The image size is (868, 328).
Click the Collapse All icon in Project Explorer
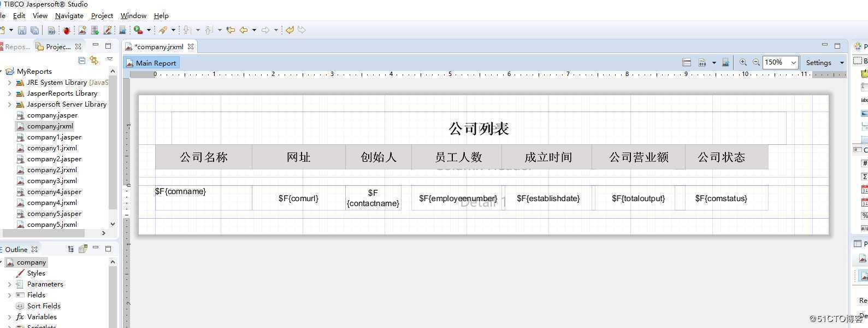[x=82, y=60]
